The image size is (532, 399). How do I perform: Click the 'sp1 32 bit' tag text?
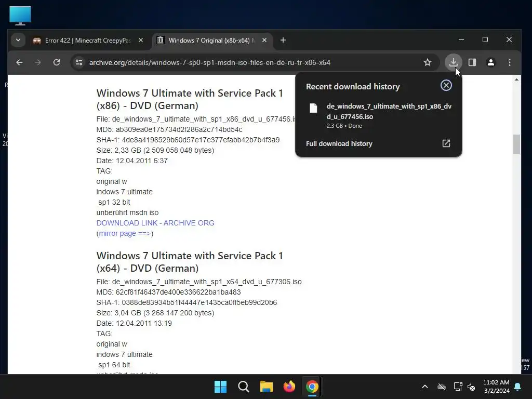[x=114, y=202]
